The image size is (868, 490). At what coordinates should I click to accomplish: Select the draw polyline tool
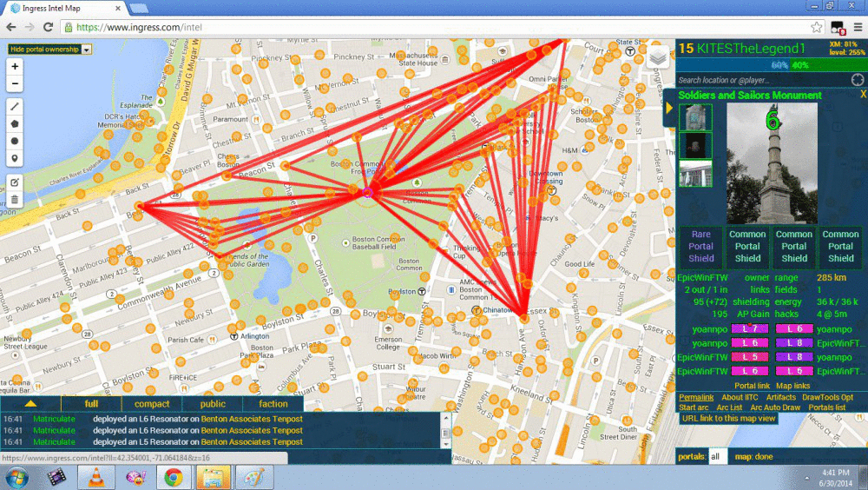click(x=15, y=106)
